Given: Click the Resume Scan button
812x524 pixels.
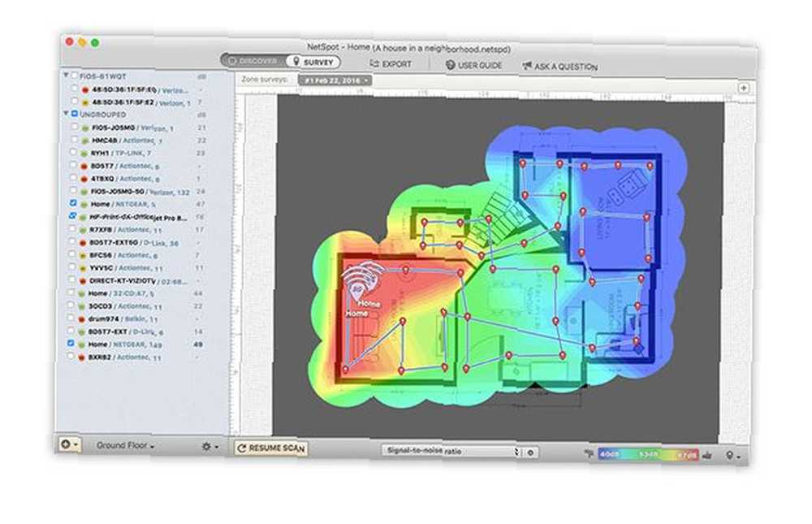Looking at the screenshot, I should click(x=271, y=448).
